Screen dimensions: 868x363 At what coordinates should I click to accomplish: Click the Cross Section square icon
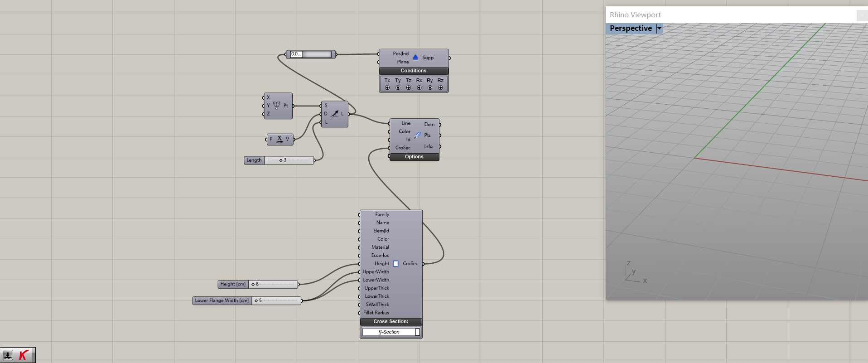coord(395,264)
